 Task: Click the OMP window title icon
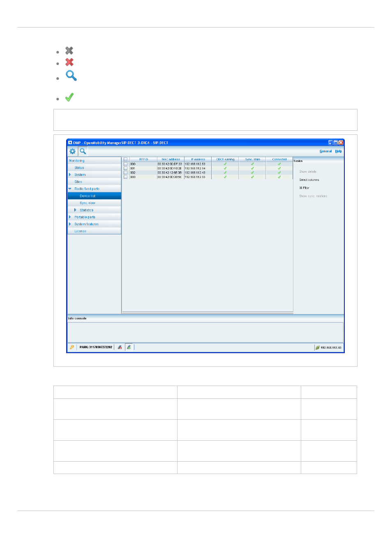70,143
